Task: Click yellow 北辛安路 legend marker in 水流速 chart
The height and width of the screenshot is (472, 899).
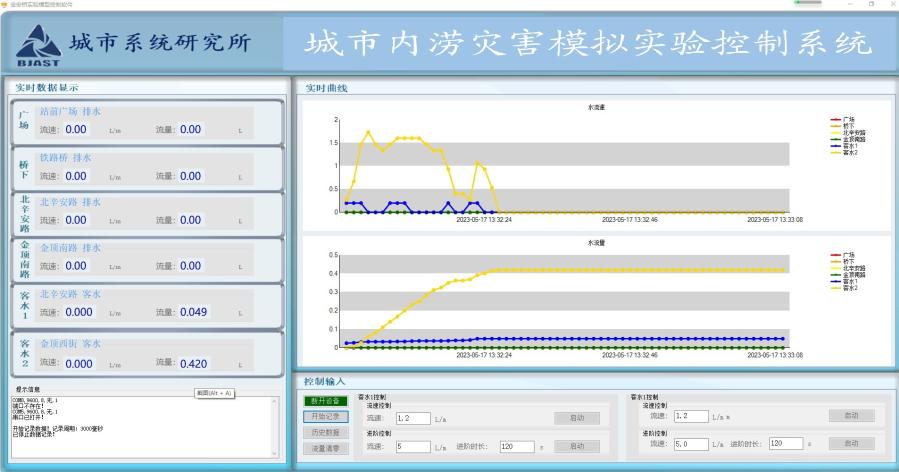Action: (835, 133)
